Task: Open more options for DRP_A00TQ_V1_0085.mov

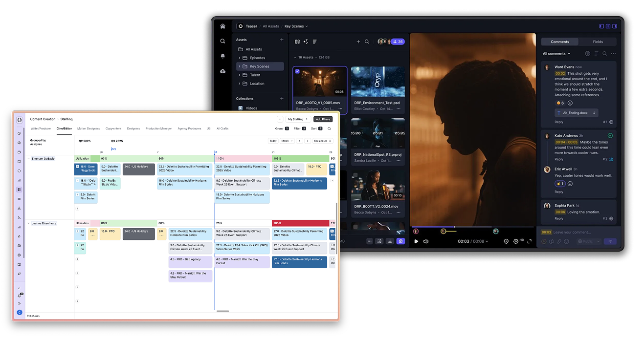Action: (340, 109)
